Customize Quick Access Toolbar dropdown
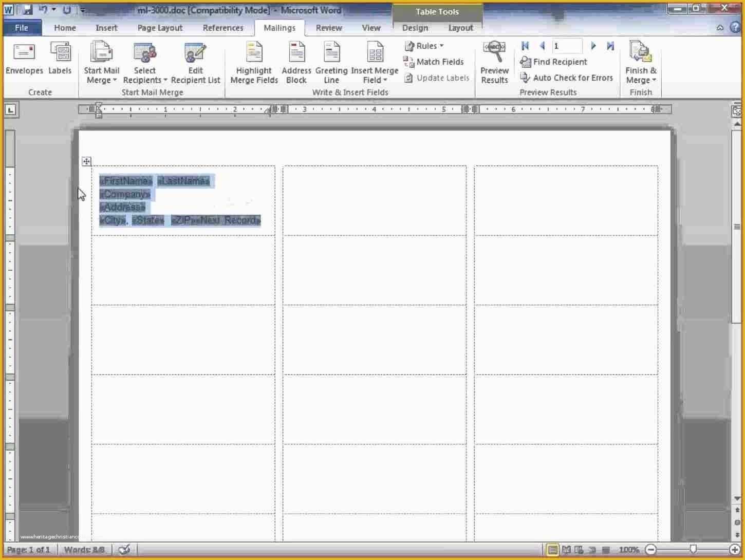 pyautogui.click(x=82, y=10)
